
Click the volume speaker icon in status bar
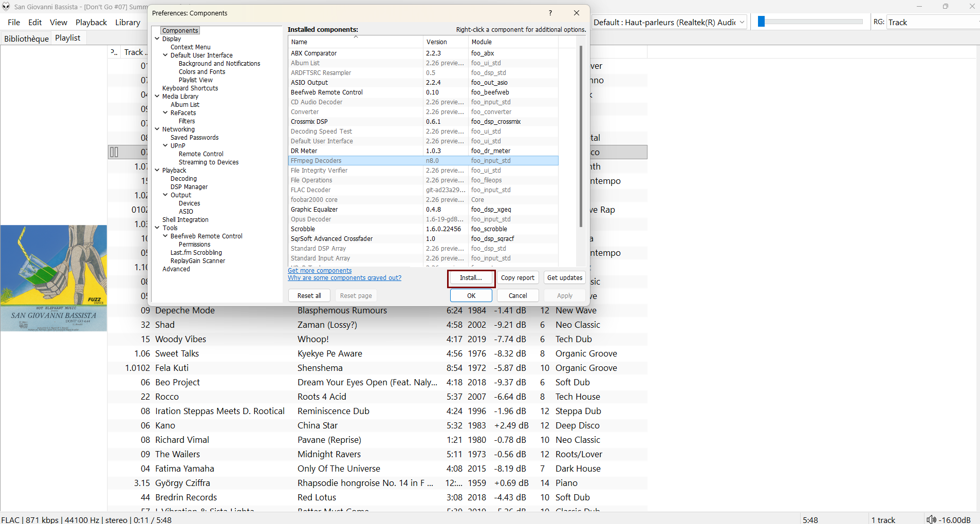pyautogui.click(x=931, y=520)
